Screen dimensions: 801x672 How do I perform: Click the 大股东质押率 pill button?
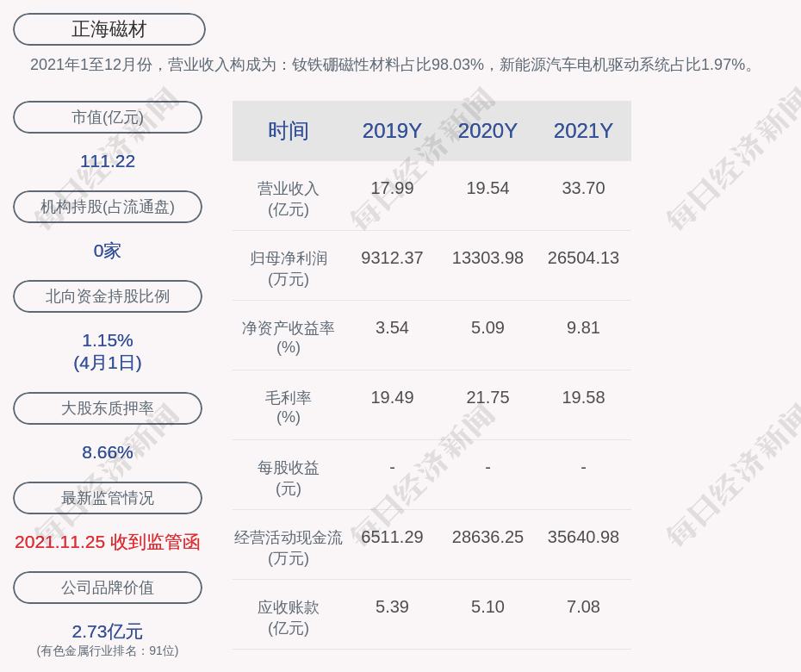[x=108, y=408]
